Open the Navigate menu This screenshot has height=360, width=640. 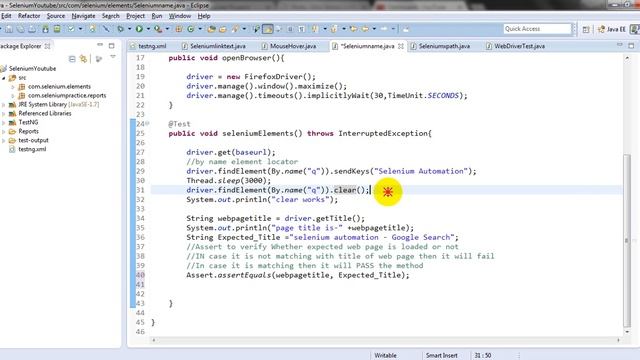click(83, 16)
